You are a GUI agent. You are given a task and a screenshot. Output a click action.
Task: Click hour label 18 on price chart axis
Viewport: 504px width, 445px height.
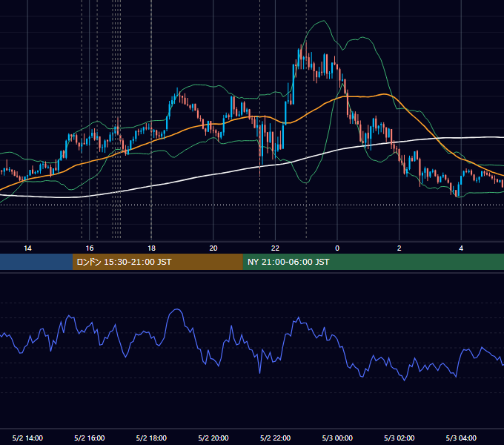pos(151,248)
